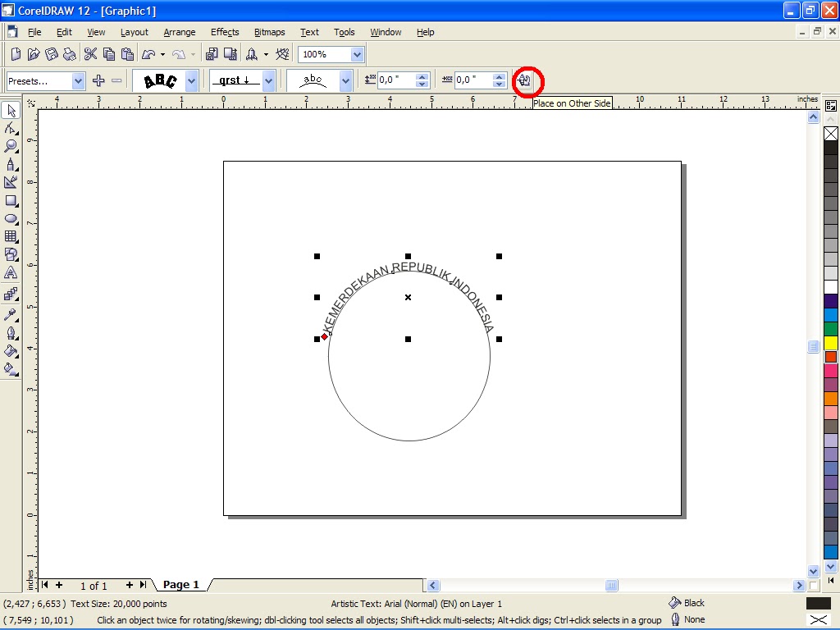
Task: Select the Interactive Blend tool
Action: pos(11,294)
